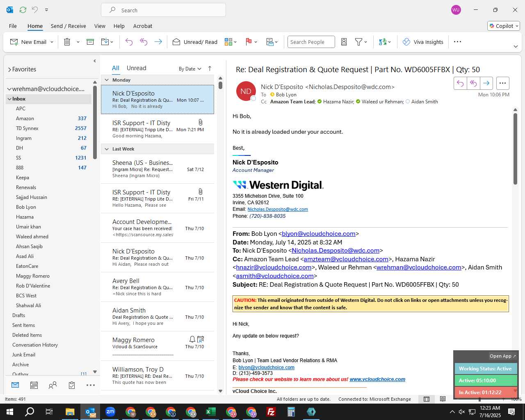Click the top Search box
The width and height of the screenshot is (525, 420).
coord(163,10)
